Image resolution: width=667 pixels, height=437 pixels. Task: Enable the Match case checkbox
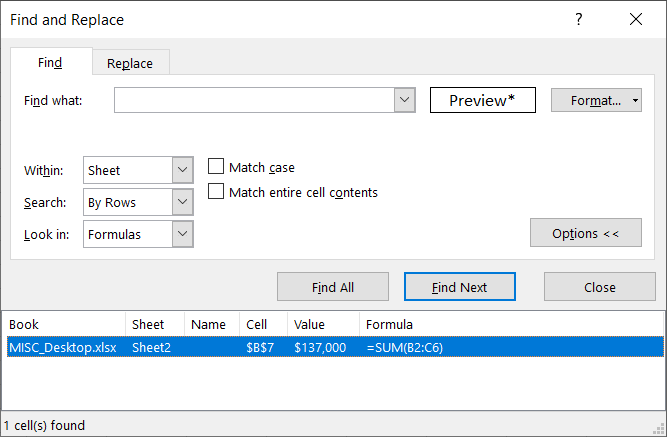215,167
